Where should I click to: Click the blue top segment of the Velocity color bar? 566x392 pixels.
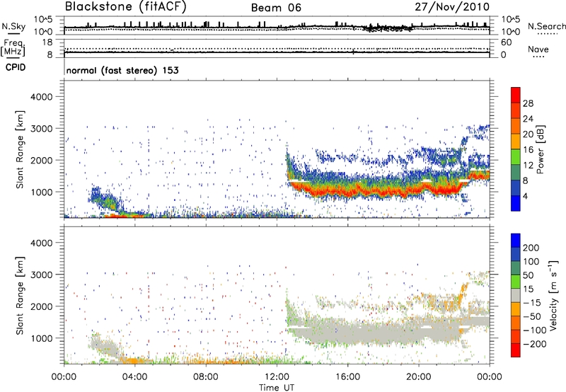(516, 241)
